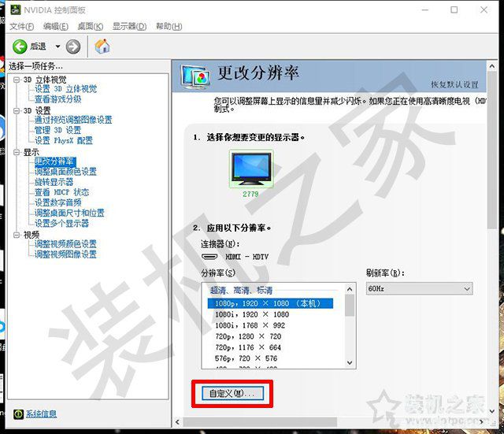Open 旋转显示器 task

54,182
